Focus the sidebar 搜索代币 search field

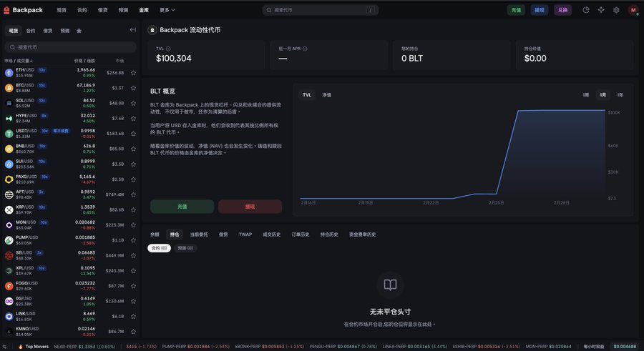(x=70, y=47)
